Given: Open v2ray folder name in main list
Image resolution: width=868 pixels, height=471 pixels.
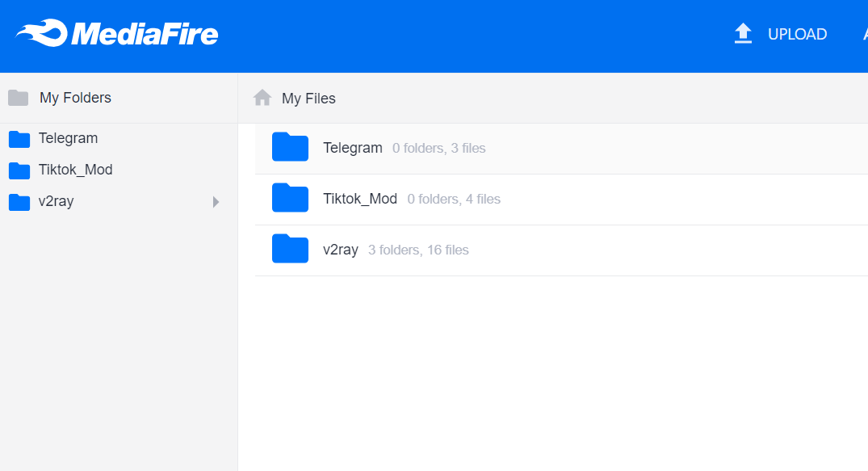Looking at the screenshot, I should 340,250.
